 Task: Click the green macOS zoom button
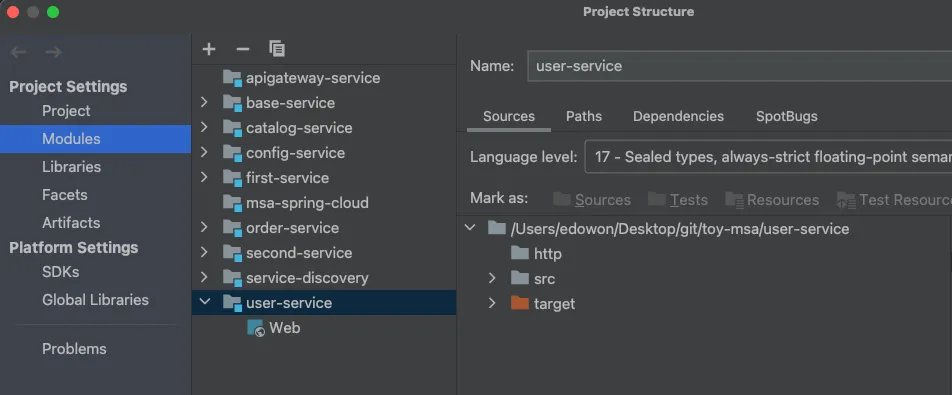pyautogui.click(x=53, y=12)
